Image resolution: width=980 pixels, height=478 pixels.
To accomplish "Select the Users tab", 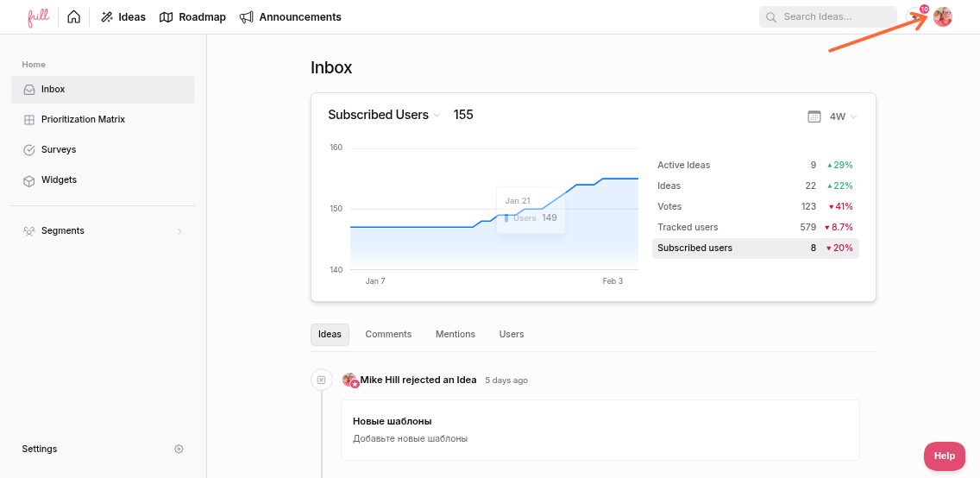I will point(512,334).
